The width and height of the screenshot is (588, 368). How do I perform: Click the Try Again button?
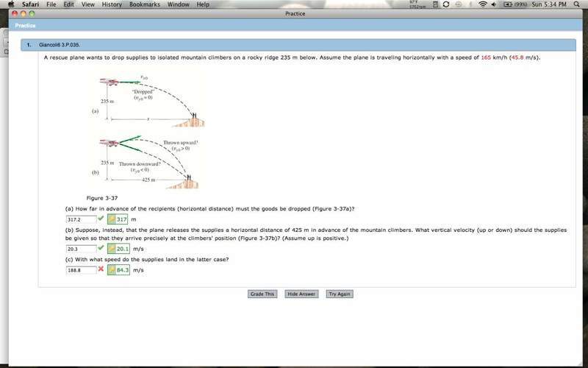click(x=340, y=294)
